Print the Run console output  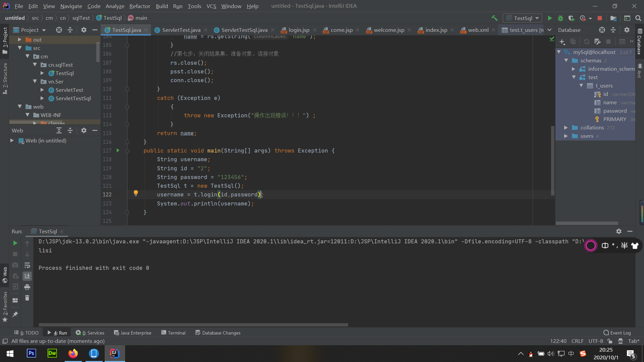point(27,287)
